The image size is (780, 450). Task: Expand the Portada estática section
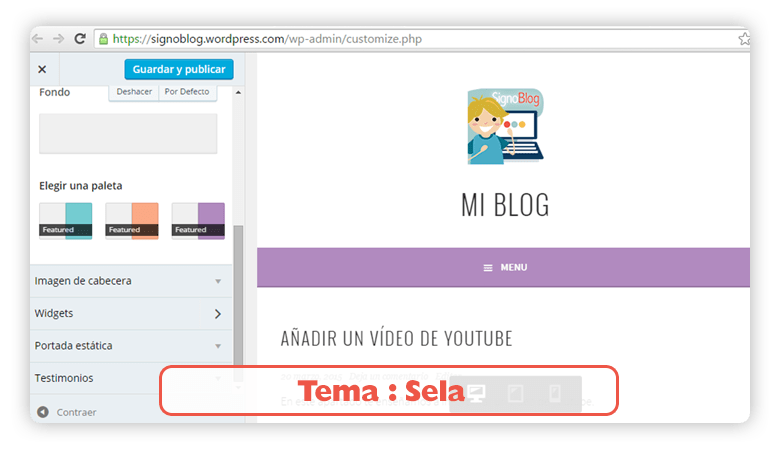tap(131, 346)
